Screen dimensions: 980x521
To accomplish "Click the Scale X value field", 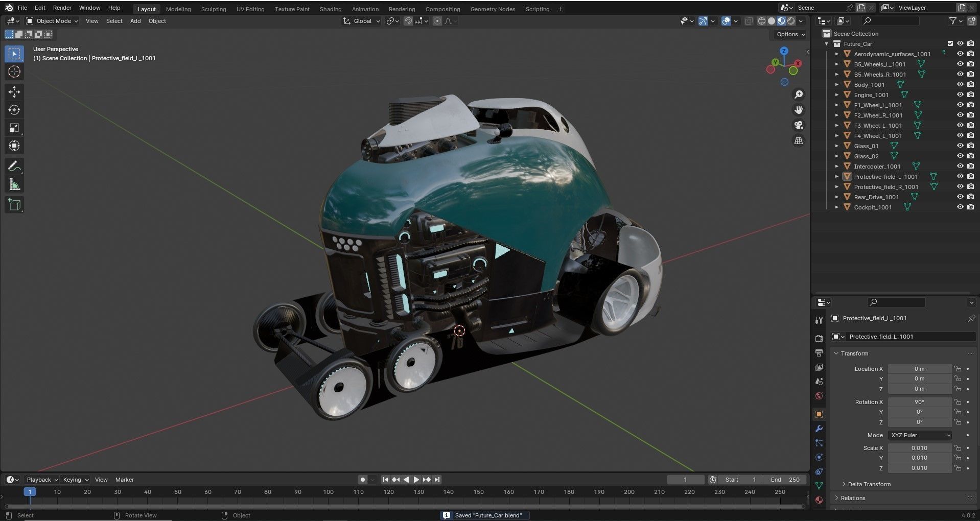I will point(919,448).
